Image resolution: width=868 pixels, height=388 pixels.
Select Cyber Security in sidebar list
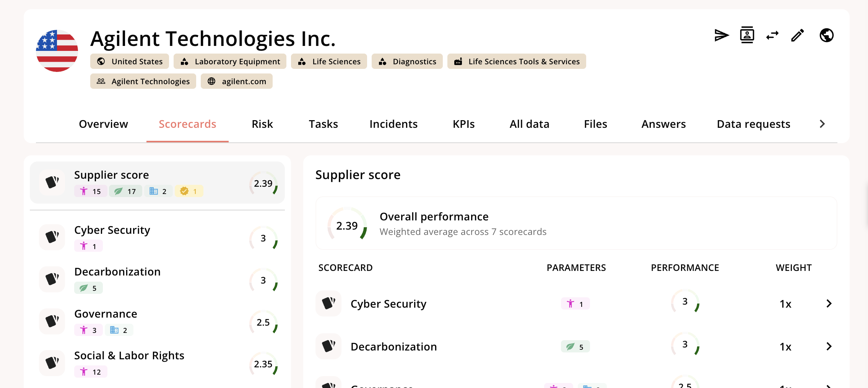(x=158, y=238)
